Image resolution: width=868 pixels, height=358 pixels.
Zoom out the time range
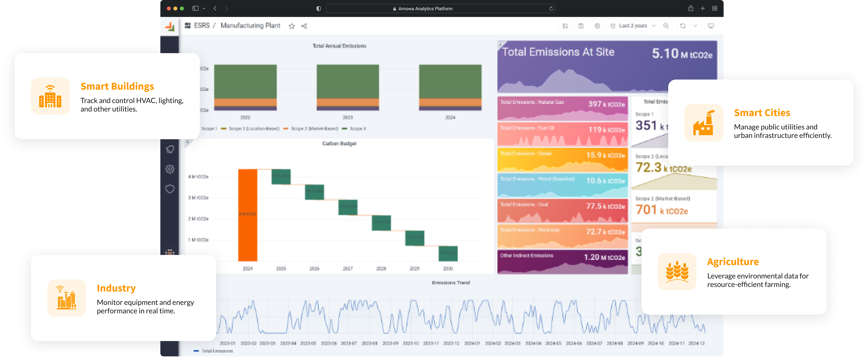[666, 26]
